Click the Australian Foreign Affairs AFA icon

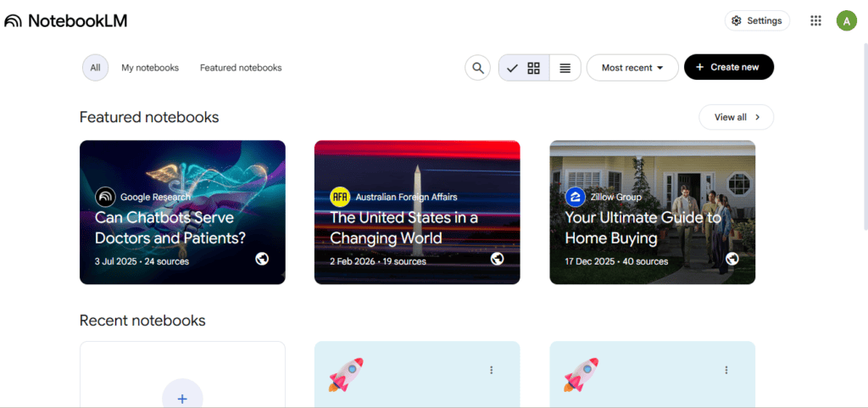[340, 197]
